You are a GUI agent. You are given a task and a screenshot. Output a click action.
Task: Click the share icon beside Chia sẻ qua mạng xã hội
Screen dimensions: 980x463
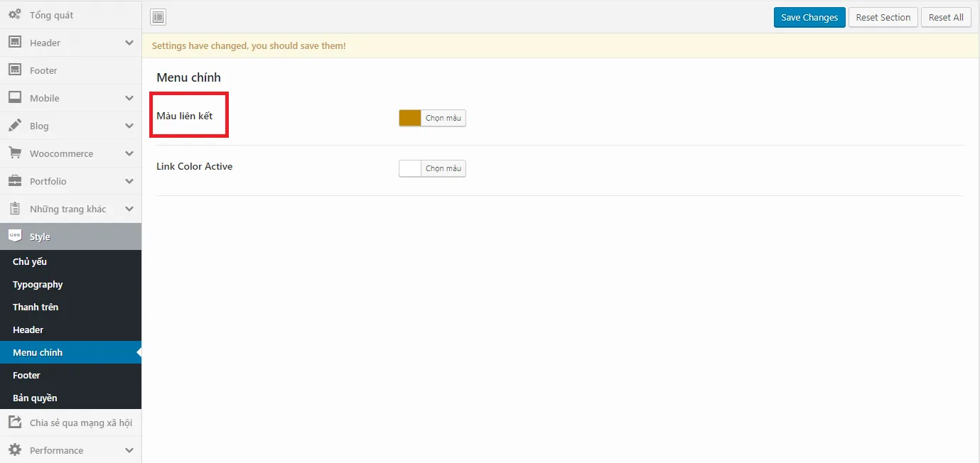click(x=14, y=423)
